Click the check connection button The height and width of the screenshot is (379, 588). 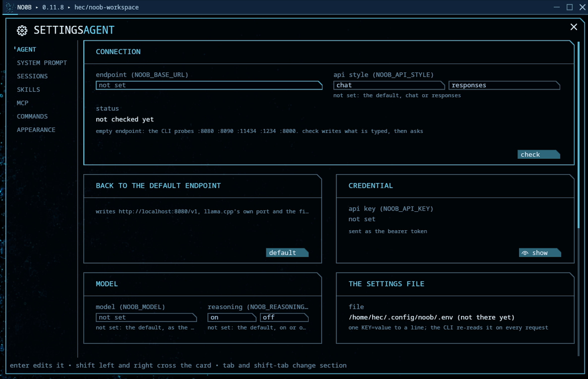coord(539,155)
